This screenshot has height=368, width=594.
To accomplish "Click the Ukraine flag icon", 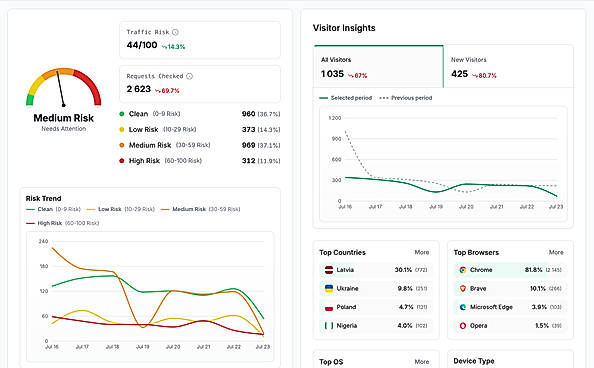I will click(329, 288).
